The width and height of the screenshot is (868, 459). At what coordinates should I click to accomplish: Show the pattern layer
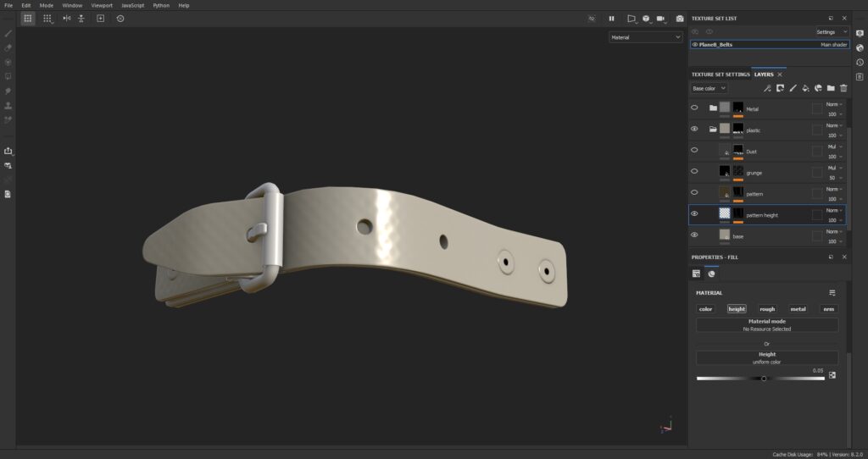point(694,192)
